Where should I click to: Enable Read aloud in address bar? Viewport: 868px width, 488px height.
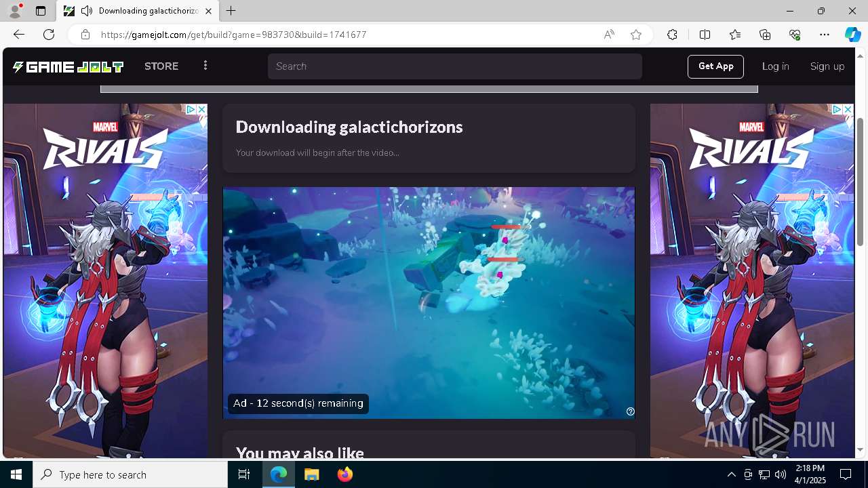pyautogui.click(x=609, y=35)
